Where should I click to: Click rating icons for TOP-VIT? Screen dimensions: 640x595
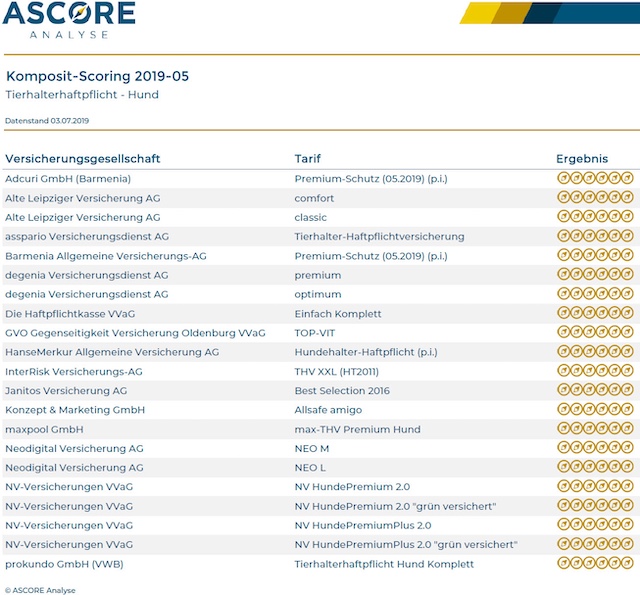(x=595, y=332)
